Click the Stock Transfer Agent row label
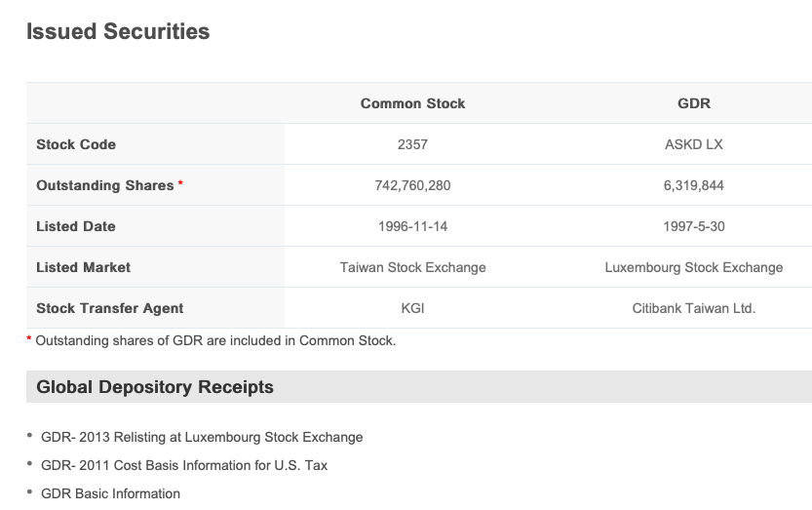The height and width of the screenshot is (510, 812). point(110,308)
